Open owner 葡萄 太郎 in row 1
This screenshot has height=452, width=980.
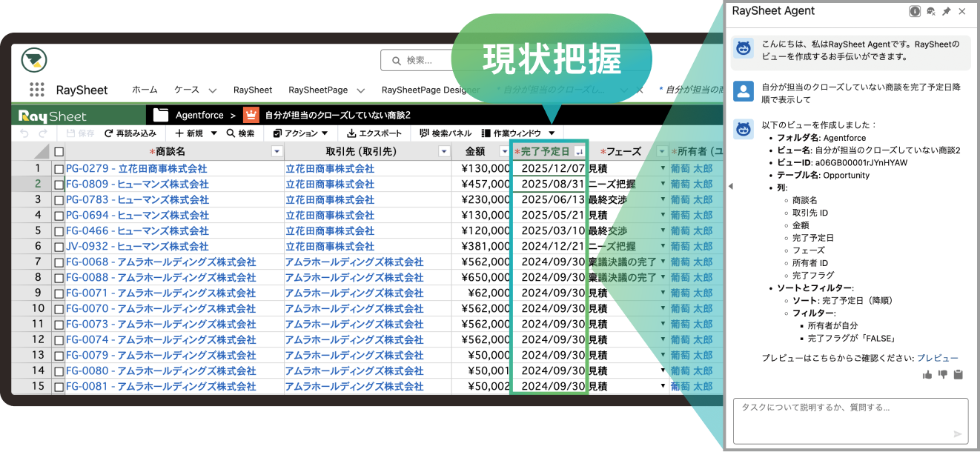(x=692, y=169)
